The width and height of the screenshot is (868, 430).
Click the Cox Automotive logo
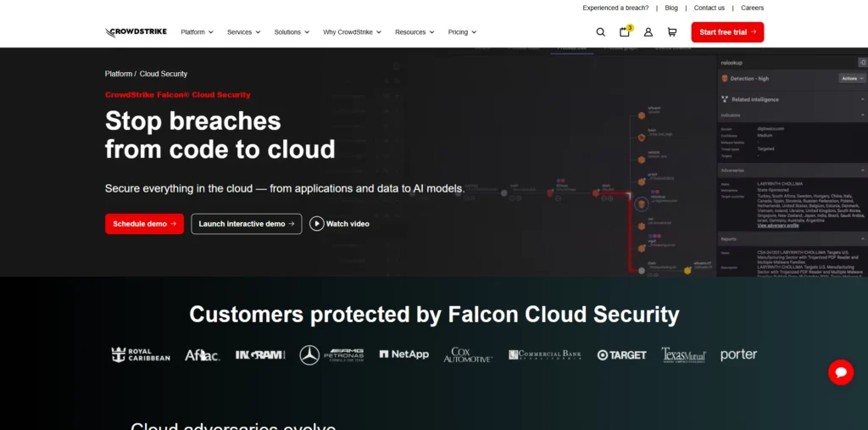(x=468, y=355)
